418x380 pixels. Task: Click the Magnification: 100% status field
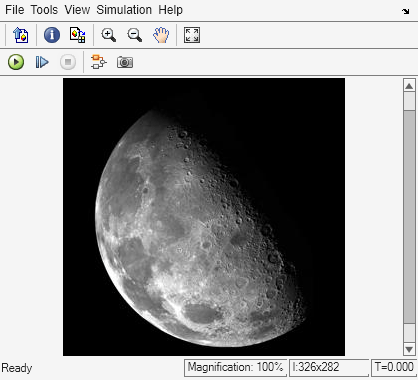[x=235, y=367]
